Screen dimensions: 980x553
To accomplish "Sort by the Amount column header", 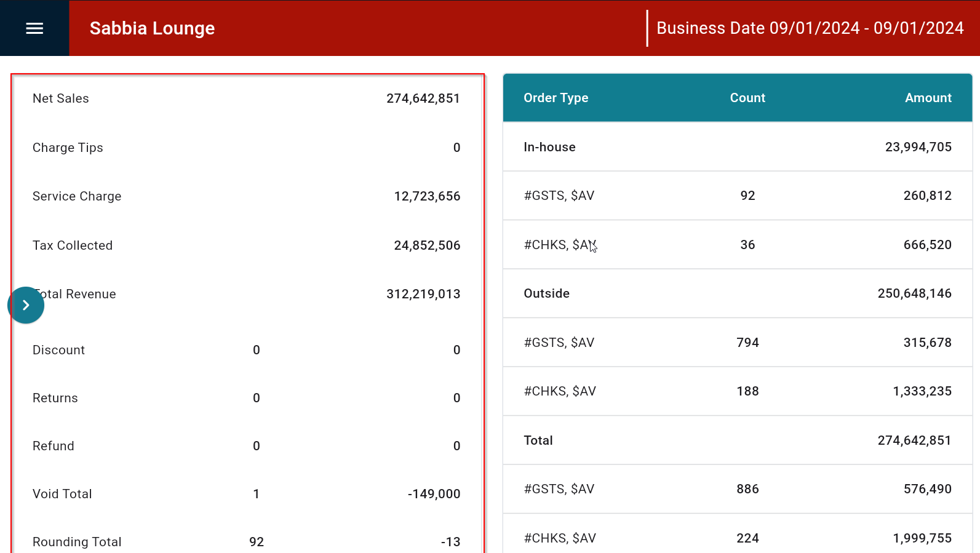I will point(928,98).
